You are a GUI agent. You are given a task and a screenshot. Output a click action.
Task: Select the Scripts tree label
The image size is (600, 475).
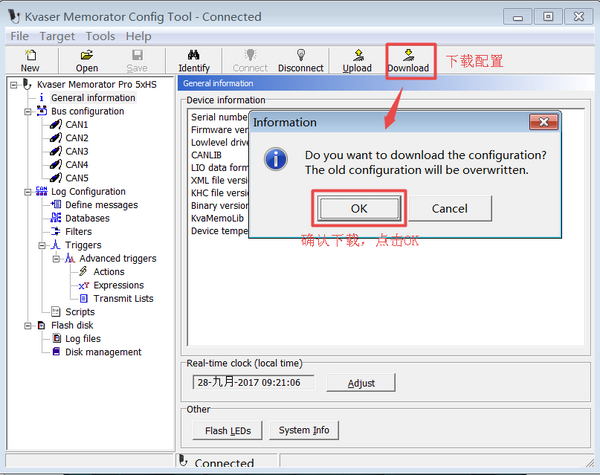pyautogui.click(x=80, y=312)
